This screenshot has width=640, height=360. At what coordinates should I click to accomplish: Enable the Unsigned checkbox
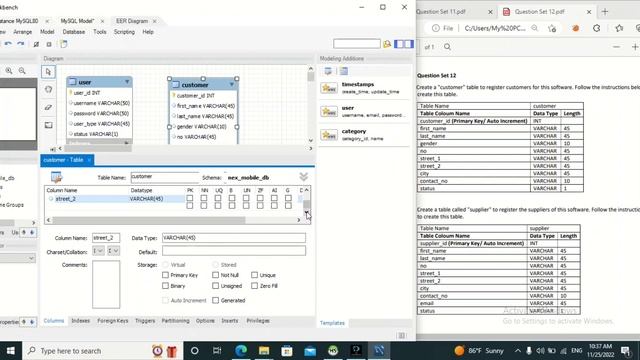coord(216,286)
